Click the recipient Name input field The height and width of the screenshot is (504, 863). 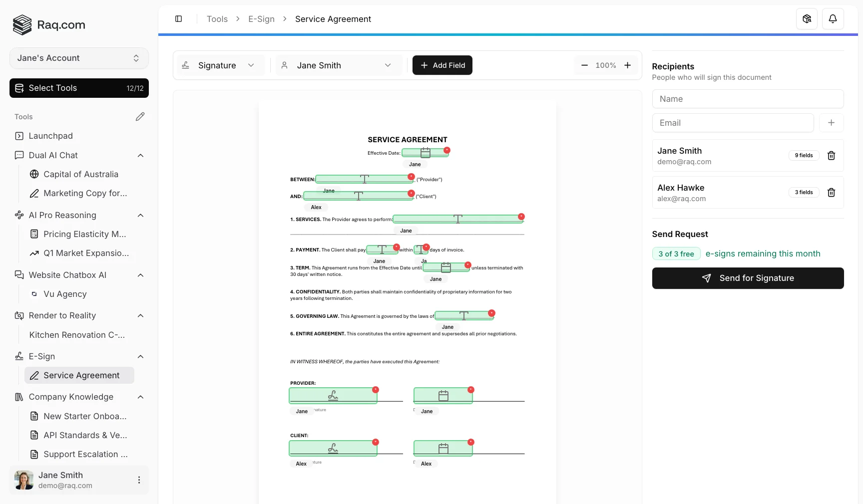[748, 99]
